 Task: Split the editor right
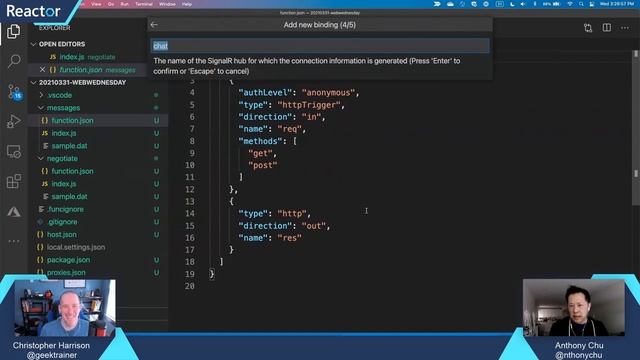click(607, 28)
